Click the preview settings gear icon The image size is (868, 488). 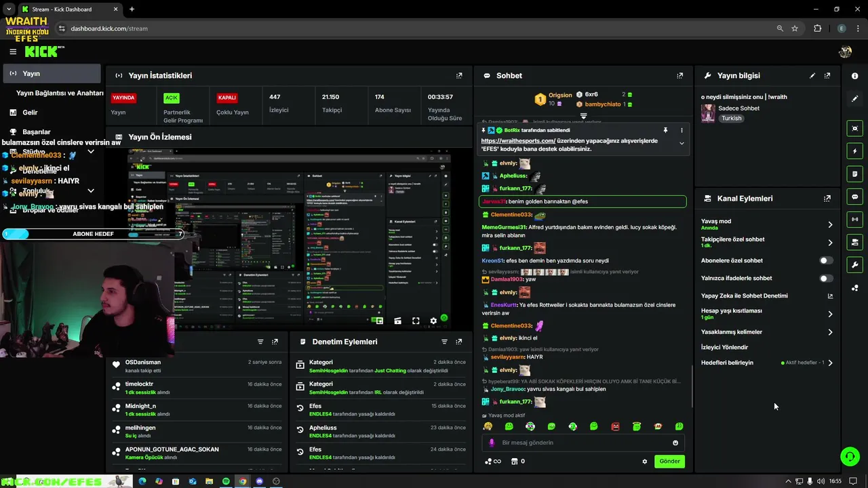(x=433, y=321)
